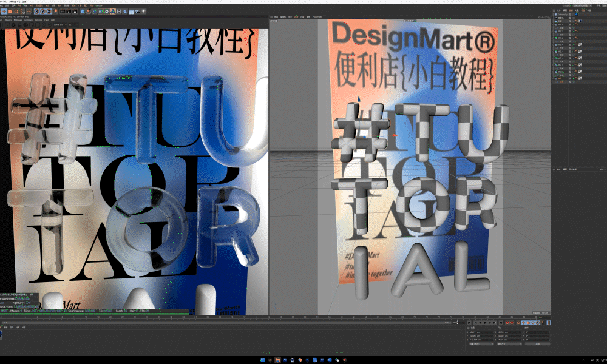Select the Rotate tool in top toolbar
Viewport: 607px width, 364px height.
point(16,12)
